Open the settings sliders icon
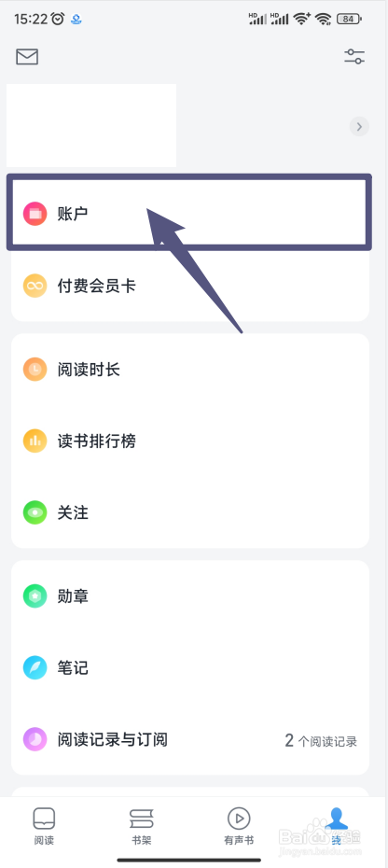The image size is (388, 868). [x=354, y=56]
